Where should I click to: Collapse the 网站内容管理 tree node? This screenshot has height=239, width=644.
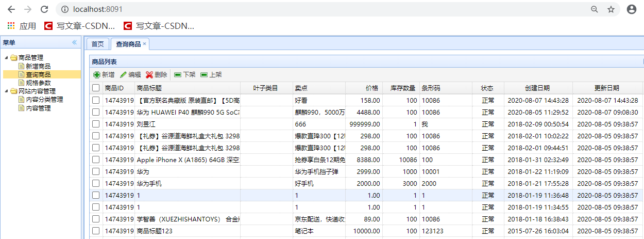pos(6,91)
